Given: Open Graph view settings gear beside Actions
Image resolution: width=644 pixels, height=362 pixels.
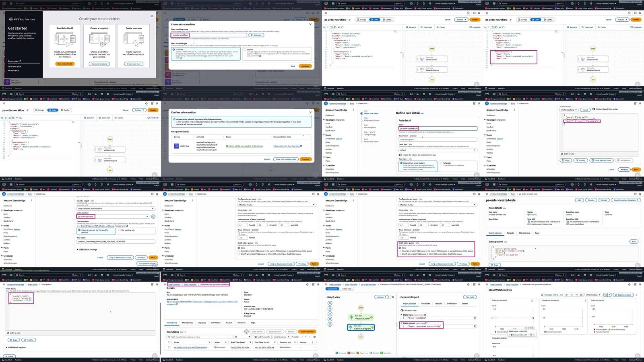Looking at the screenshot, I should pyautogui.click(x=393, y=297).
